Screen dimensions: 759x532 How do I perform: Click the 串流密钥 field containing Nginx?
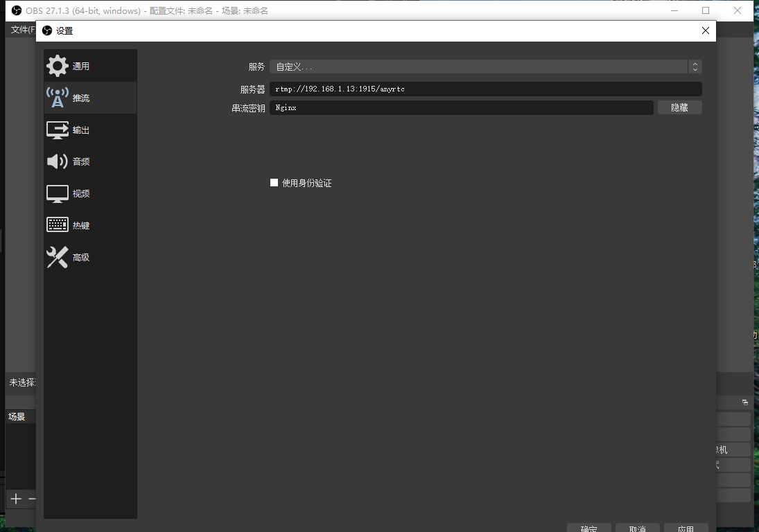tap(462, 108)
